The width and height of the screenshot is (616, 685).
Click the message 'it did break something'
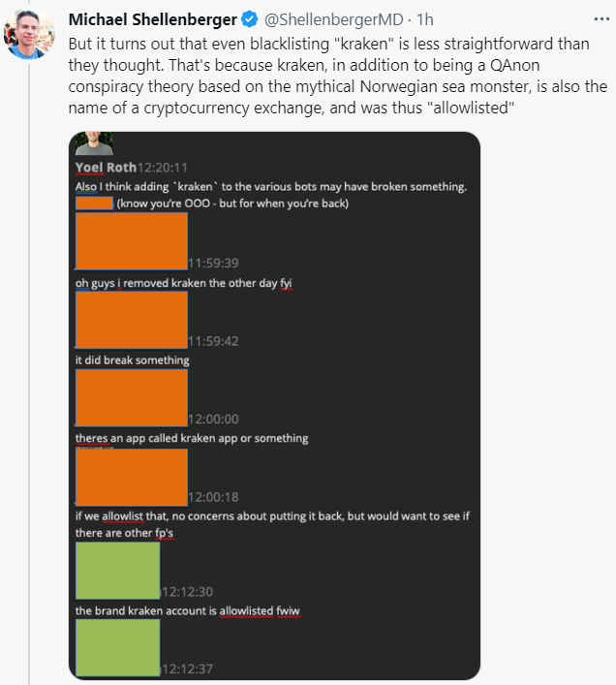point(133,360)
